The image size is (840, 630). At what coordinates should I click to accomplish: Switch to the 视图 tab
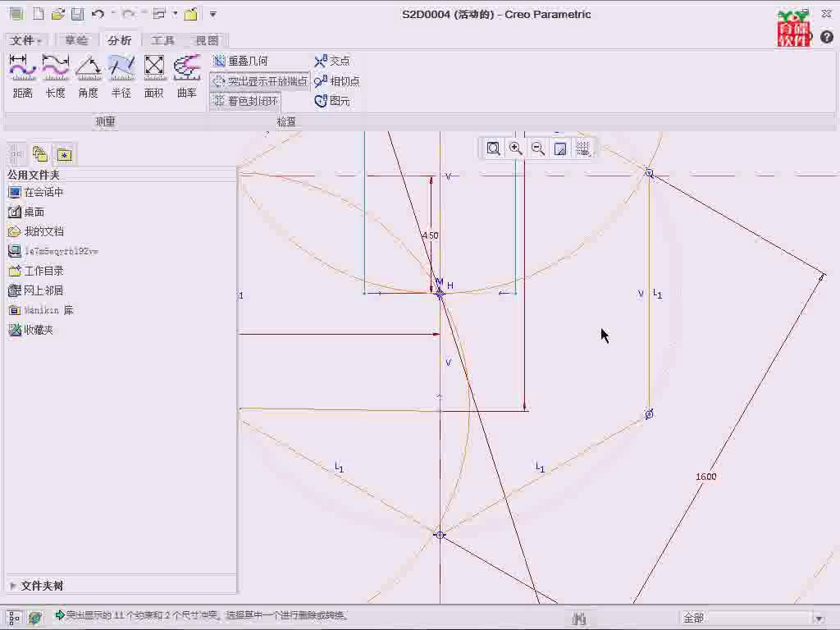tap(207, 40)
